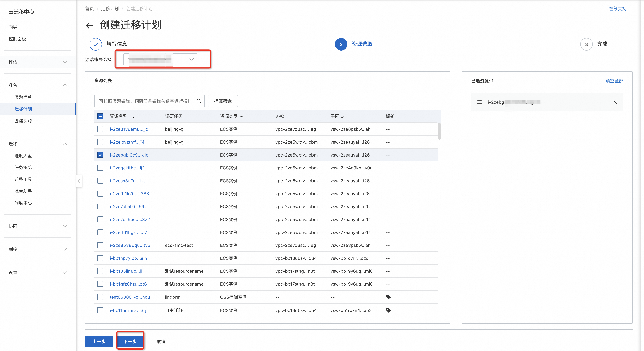Click the 云迁移中心 sidebar title
The height and width of the screenshot is (351, 644).
point(21,12)
